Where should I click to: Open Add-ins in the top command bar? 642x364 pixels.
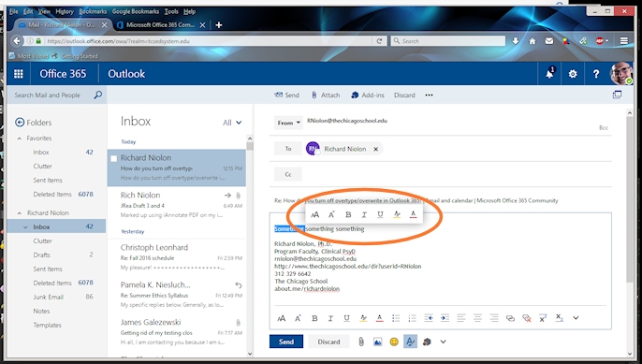[x=368, y=95]
